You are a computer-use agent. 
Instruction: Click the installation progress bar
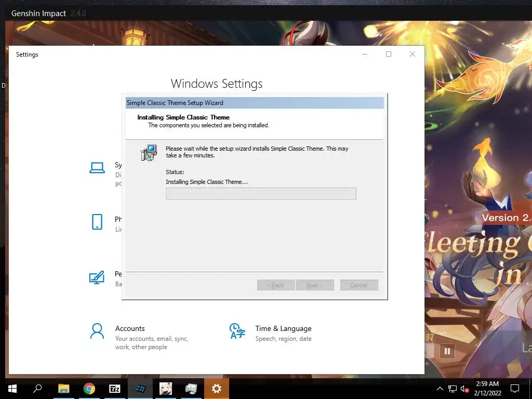tap(261, 193)
